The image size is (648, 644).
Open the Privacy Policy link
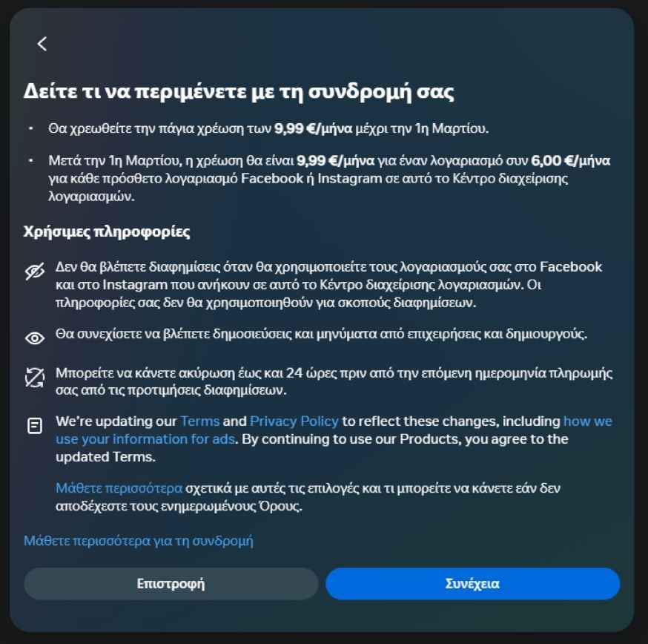click(294, 421)
